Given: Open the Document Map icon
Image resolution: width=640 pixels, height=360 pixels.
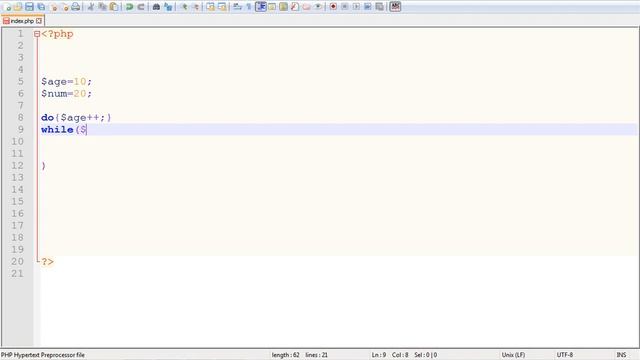Looking at the screenshot, I should coord(283,7).
